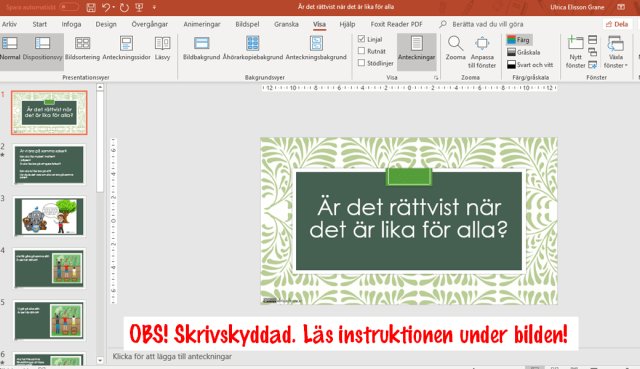Screen dimensions: 640x369
Task: Select slide 1 thumbnail
Action: click(x=49, y=113)
